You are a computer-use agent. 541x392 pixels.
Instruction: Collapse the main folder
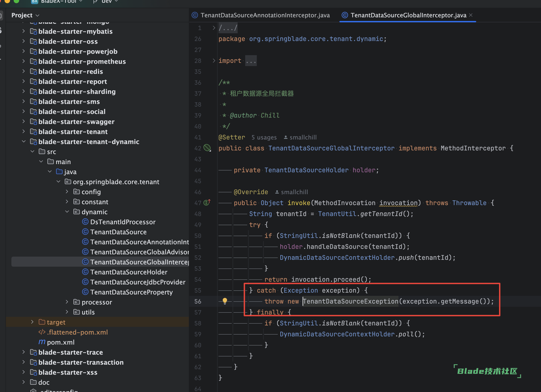click(41, 161)
